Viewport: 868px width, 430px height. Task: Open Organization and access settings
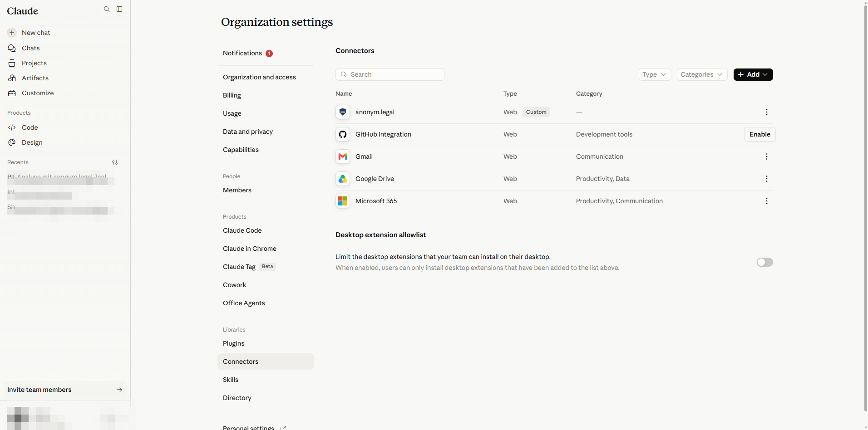click(259, 77)
